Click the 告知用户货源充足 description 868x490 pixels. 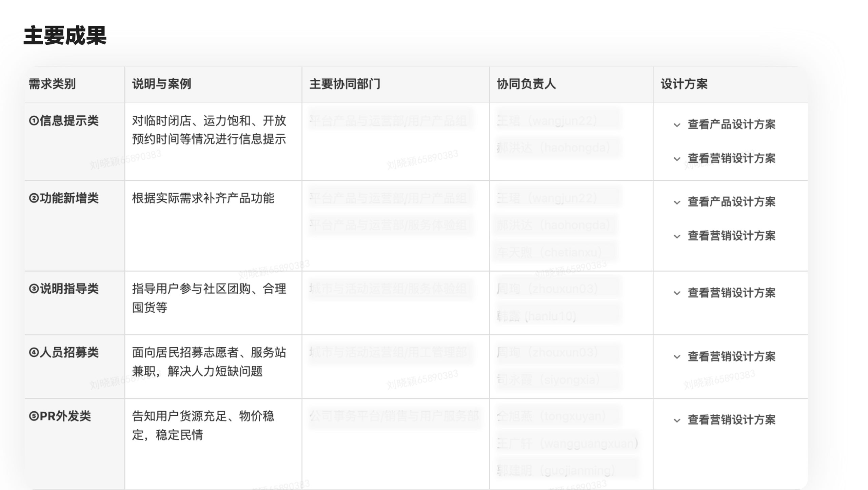pos(203,425)
